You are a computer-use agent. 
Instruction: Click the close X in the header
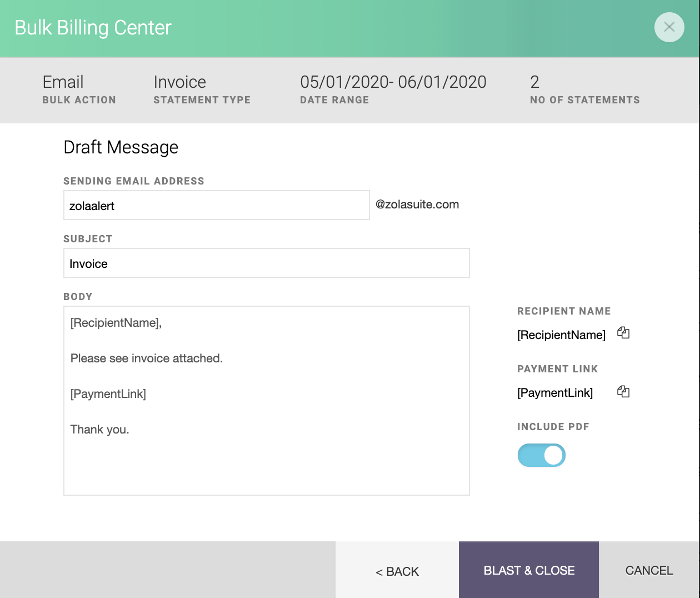tap(669, 27)
